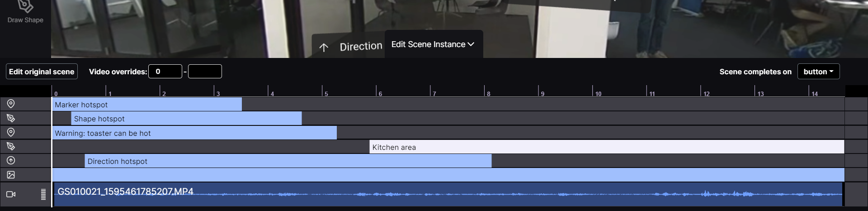Screen dimensions: 868x211
Task: Click the video track drag handle
Action: point(43,194)
